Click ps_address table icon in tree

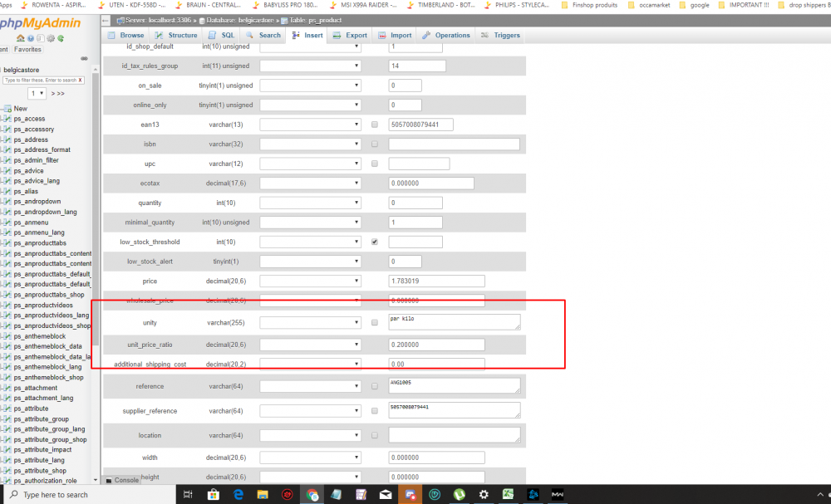(7, 139)
